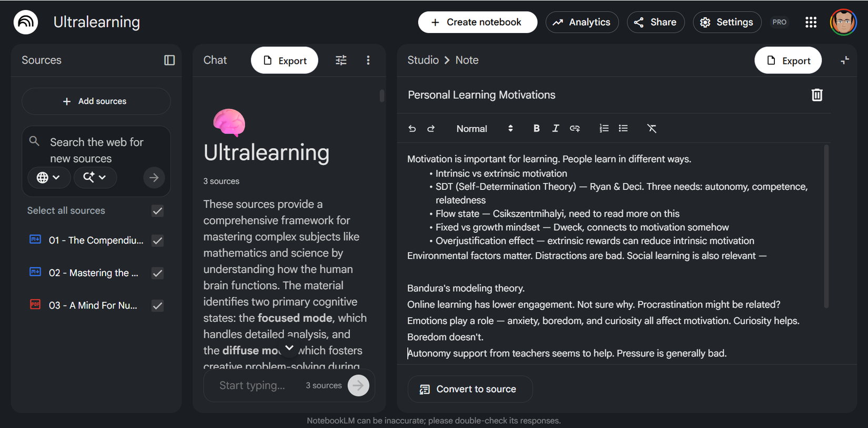Click the brain emoji notebook icon
The width and height of the screenshot is (868, 428).
[229, 123]
